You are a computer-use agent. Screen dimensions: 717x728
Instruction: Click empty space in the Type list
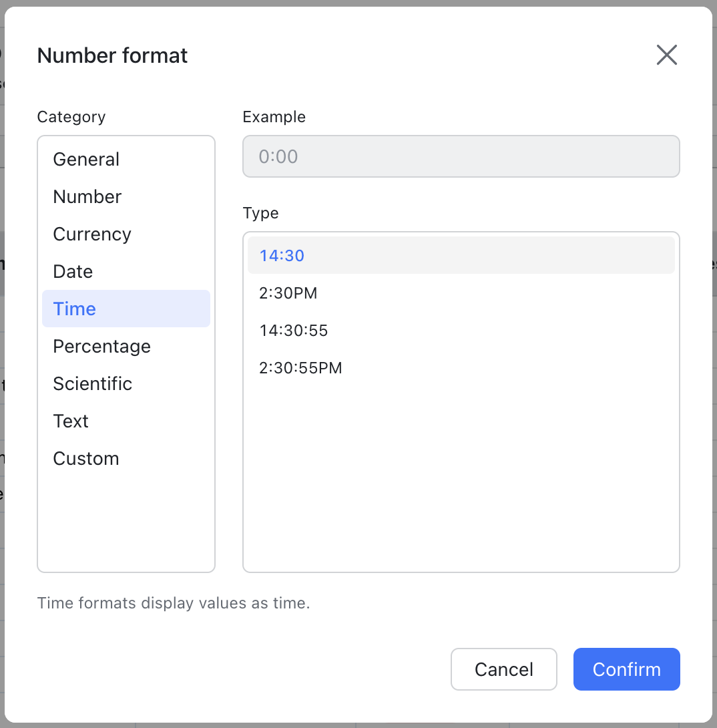coord(461,481)
